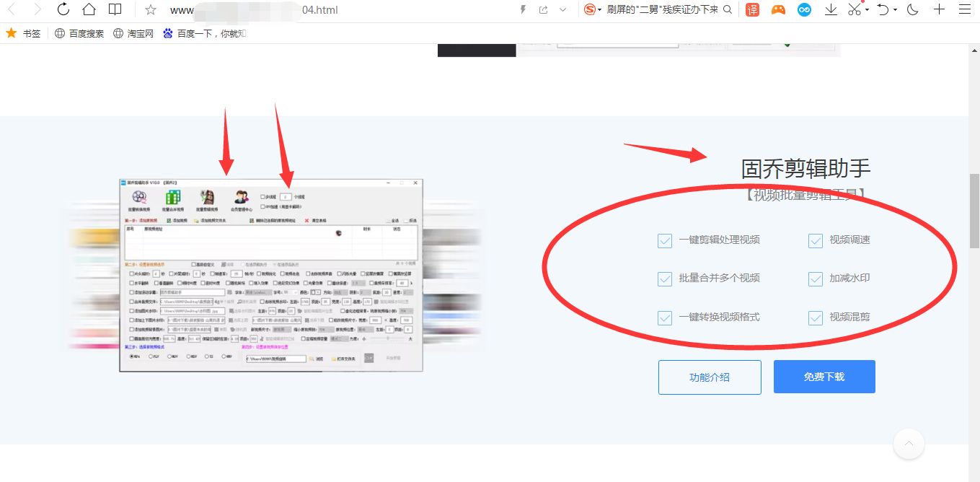The width and height of the screenshot is (980, 482).
Task: Click the 批量剪辑视频 tool icon
Action: tap(207, 198)
